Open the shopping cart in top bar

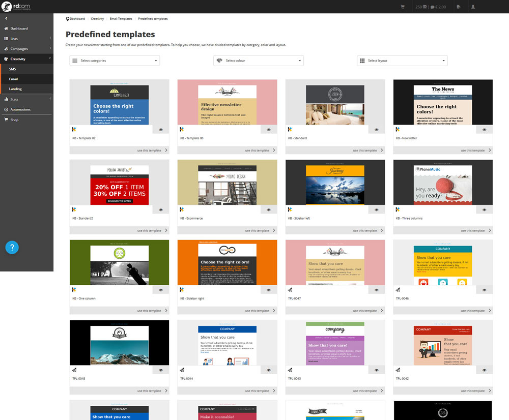[x=403, y=7]
